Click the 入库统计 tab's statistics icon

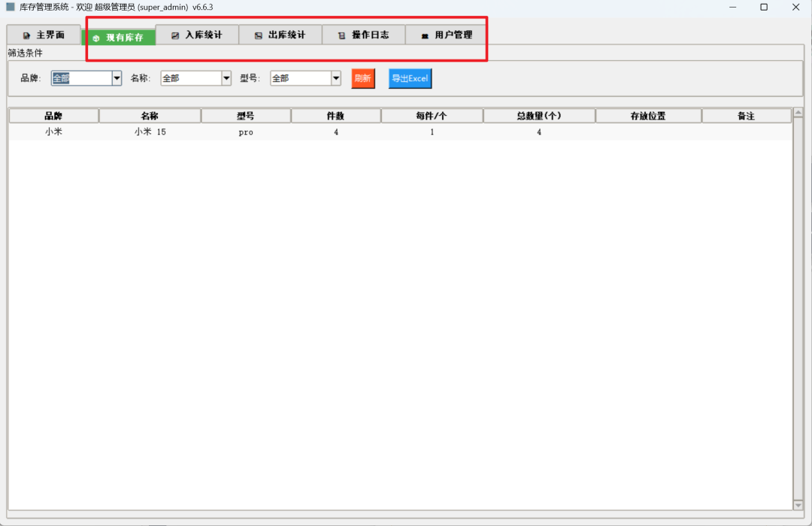174,34
